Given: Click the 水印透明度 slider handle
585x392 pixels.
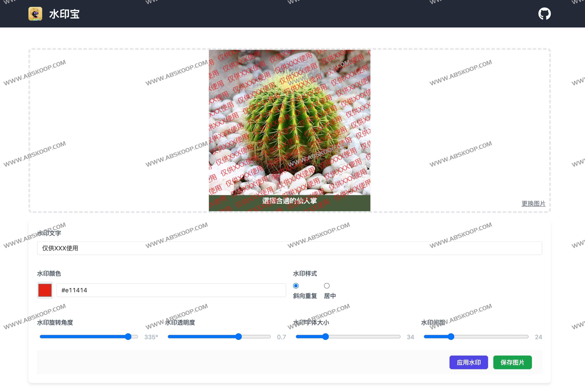Looking at the screenshot, I should tap(239, 337).
